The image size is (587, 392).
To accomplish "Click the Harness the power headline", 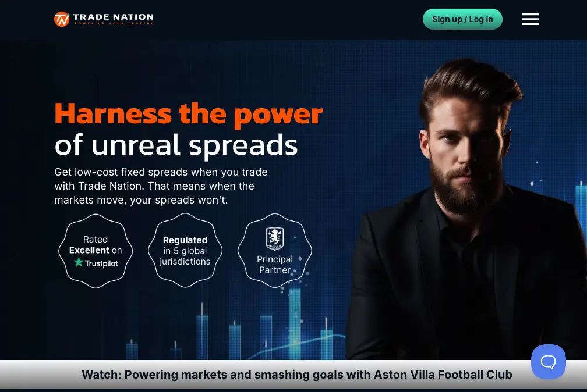I will 188,114.
